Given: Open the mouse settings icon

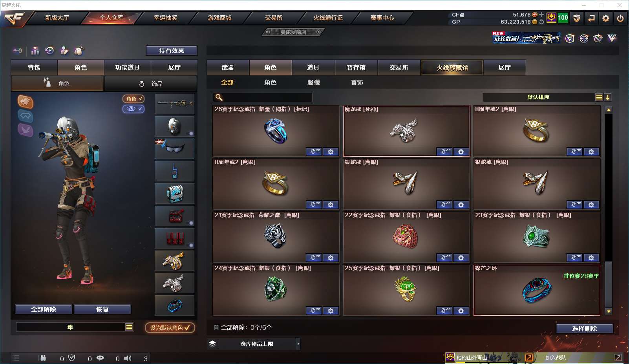Looking at the screenshot, I should click(x=79, y=51).
